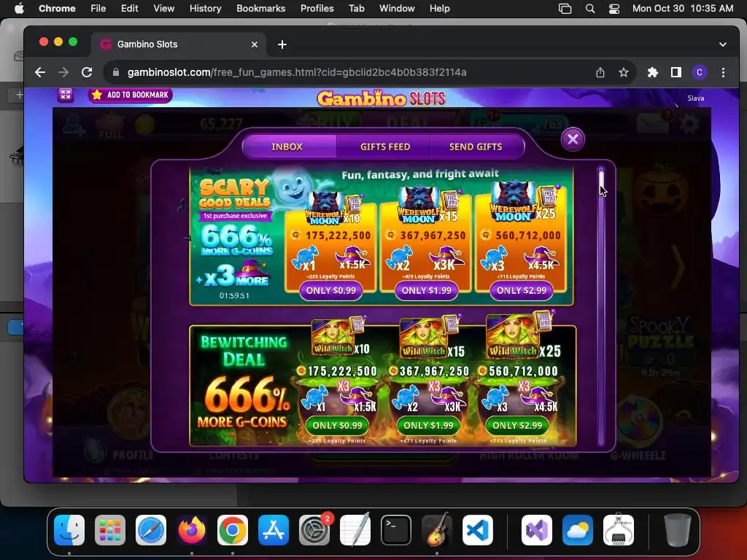
Task: Open Launchpad from the Dock
Action: pos(110,530)
